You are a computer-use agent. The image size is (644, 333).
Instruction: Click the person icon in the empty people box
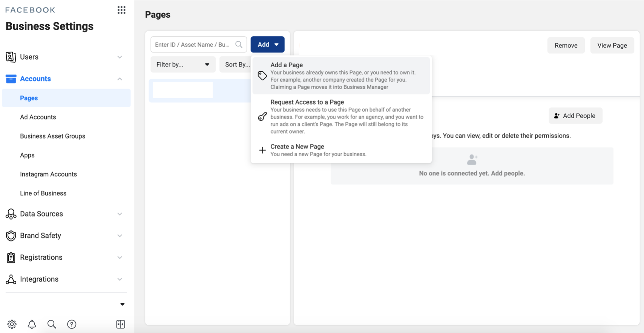[472, 160]
